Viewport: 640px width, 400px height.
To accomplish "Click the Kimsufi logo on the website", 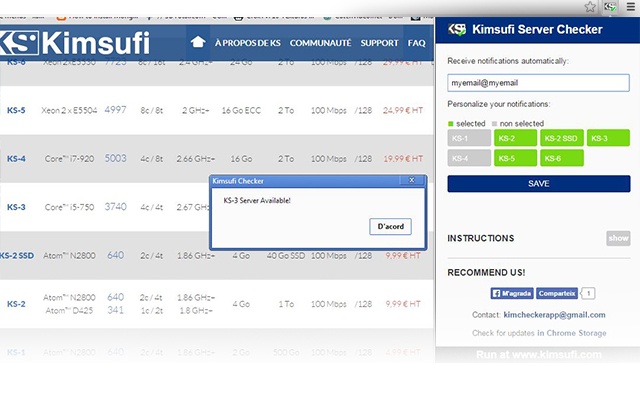I will (75, 43).
